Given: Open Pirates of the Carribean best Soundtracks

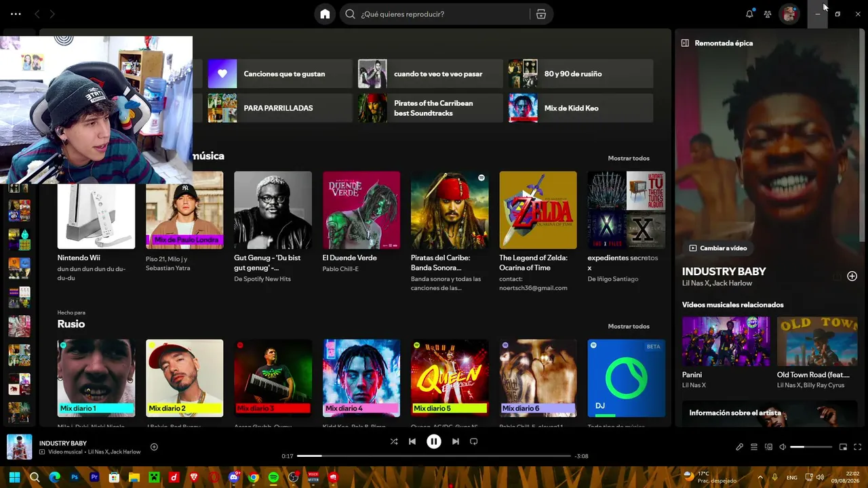Looking at the screenshot, I should [431, 108].
